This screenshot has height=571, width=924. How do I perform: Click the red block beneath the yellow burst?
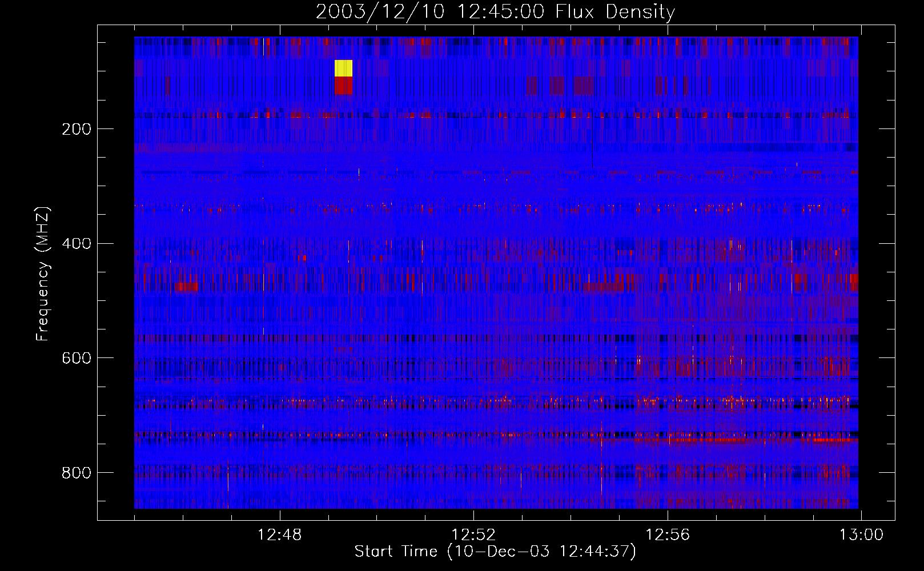coord(343,86)
